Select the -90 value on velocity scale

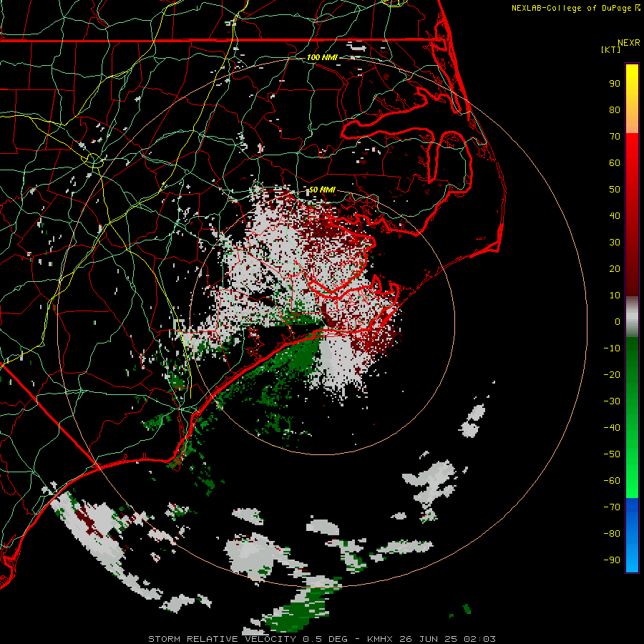point(612,560)
